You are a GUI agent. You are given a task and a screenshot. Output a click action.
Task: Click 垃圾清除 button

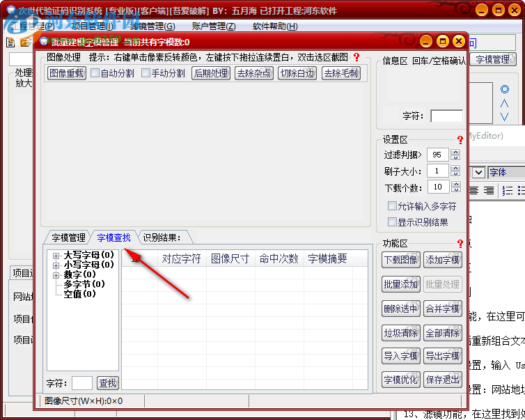401,333
